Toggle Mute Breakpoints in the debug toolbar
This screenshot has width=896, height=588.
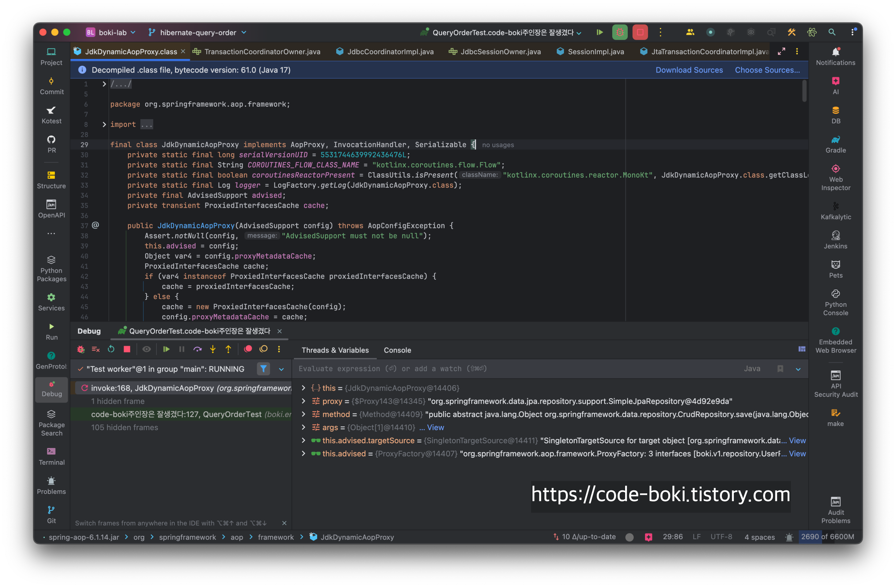[263, 349]
